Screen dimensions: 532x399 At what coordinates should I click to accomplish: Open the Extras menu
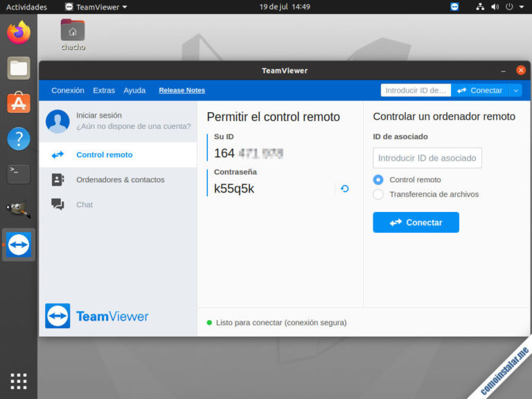tap(104, 90)
